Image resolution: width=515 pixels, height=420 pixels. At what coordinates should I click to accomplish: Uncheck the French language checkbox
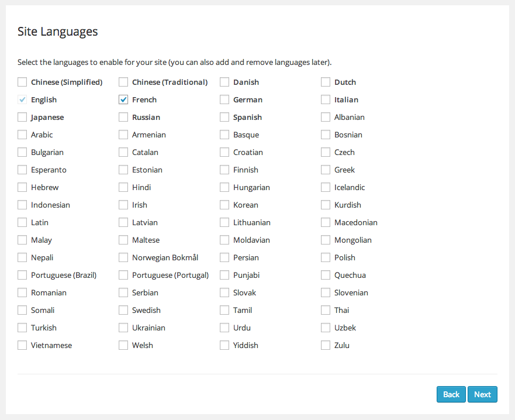point(123,100)
